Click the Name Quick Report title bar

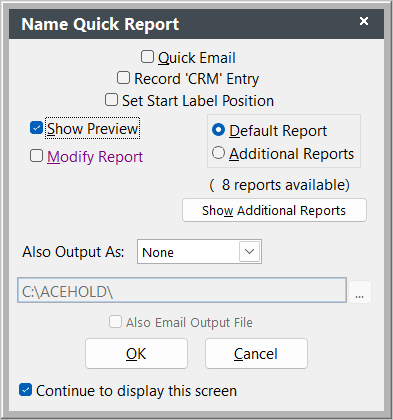[x=196, y=24]
